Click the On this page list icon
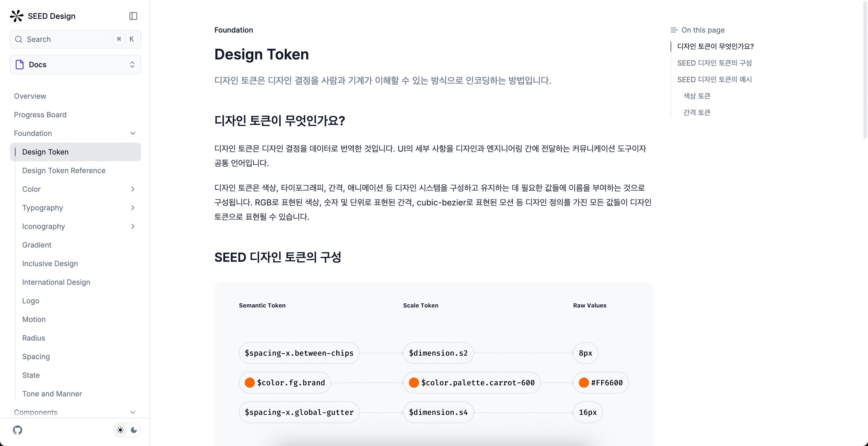The height and width of the screenshot is (446, 868). point(673,30)
